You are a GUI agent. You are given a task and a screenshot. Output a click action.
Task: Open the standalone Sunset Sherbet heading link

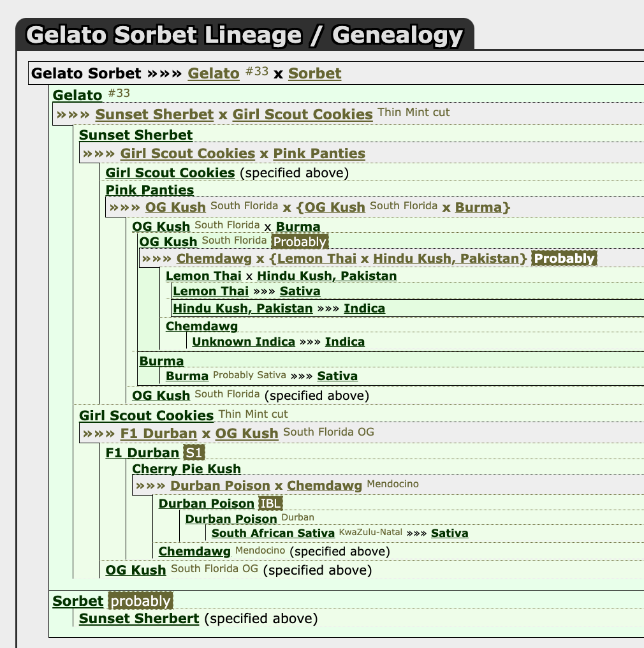click(x=136, y=135)
